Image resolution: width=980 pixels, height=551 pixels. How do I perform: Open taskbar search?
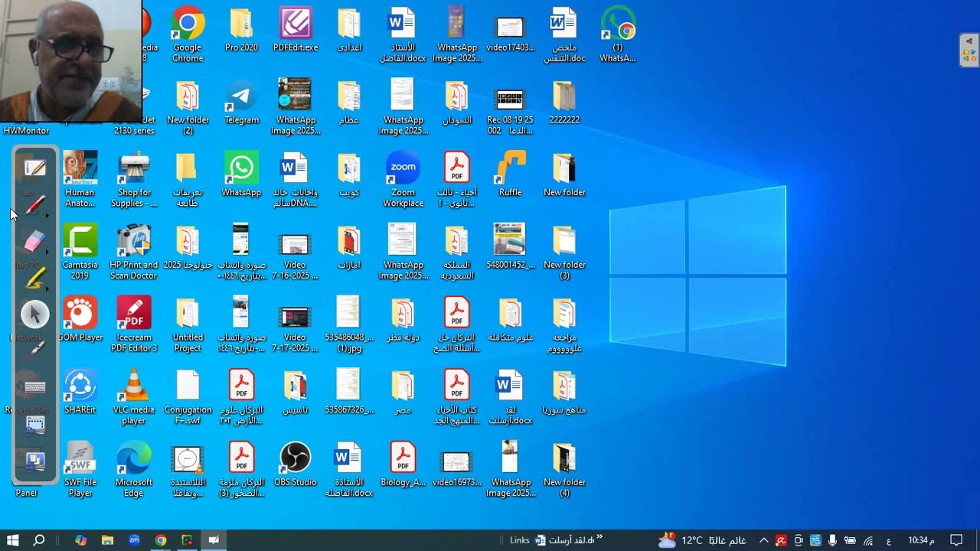(x=39, y=540)
